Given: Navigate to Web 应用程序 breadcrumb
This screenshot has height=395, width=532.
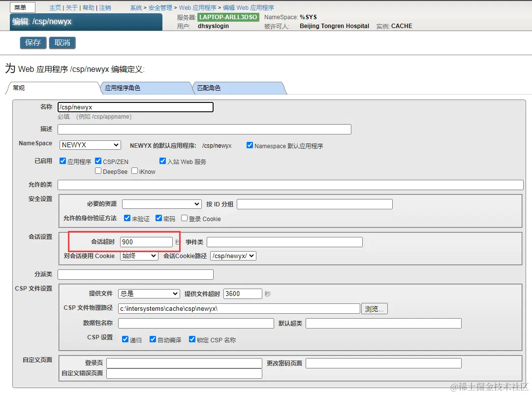Looking at the screenshot, I should click(x=197, y=8).
